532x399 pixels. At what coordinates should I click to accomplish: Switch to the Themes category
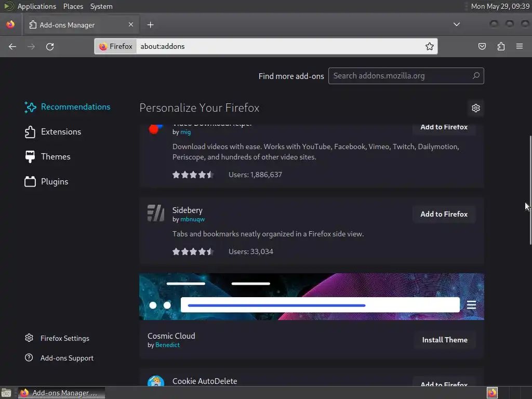pos(47,157)
